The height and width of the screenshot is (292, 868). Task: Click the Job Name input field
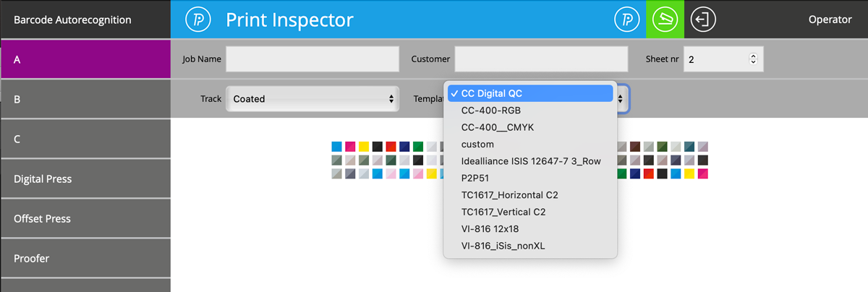pyautogui.click(x=312, y=59)
